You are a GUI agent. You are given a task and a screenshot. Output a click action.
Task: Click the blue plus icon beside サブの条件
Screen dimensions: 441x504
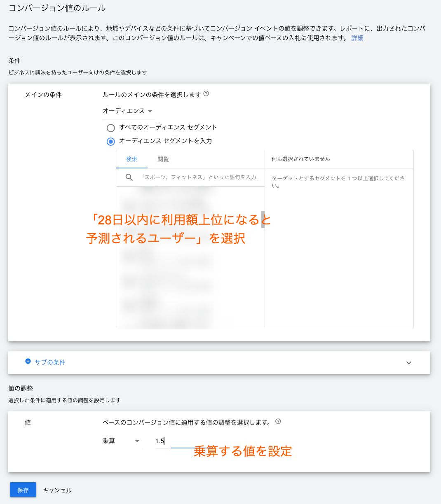pyautogui.click(x=28, y=362)
